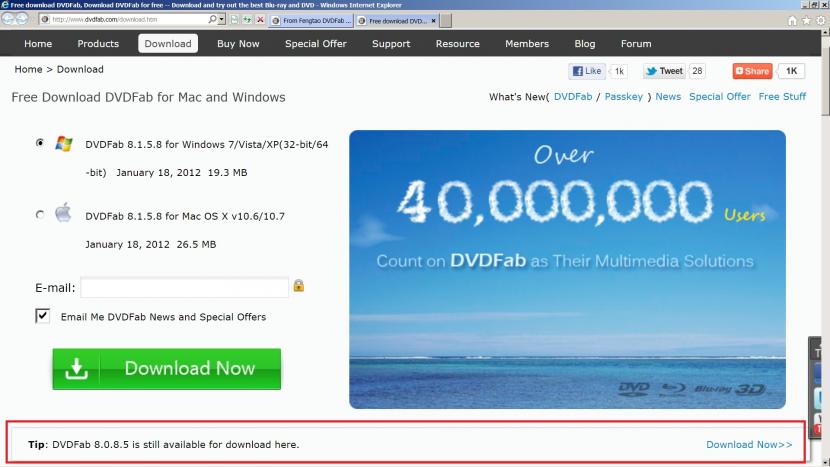Open the Home navigation item
The width and height of the screenshot is (830, 467).
pos(38,43)
